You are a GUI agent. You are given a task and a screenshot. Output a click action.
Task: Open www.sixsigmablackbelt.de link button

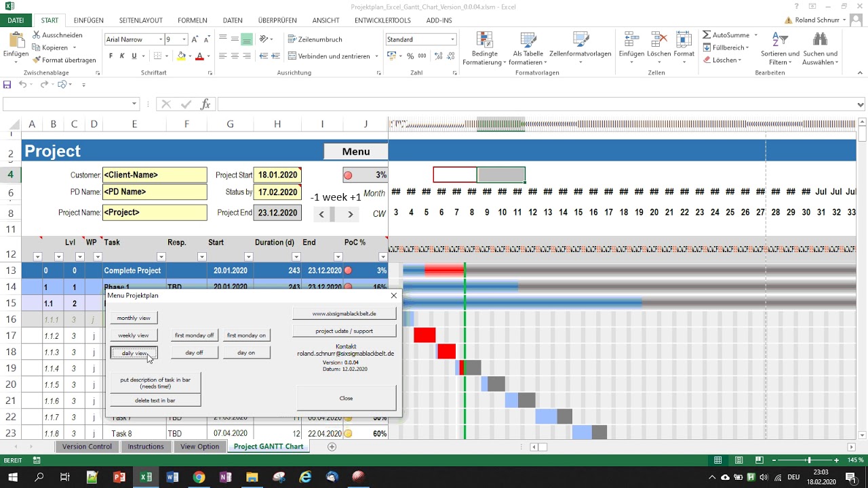coord(344,314)
